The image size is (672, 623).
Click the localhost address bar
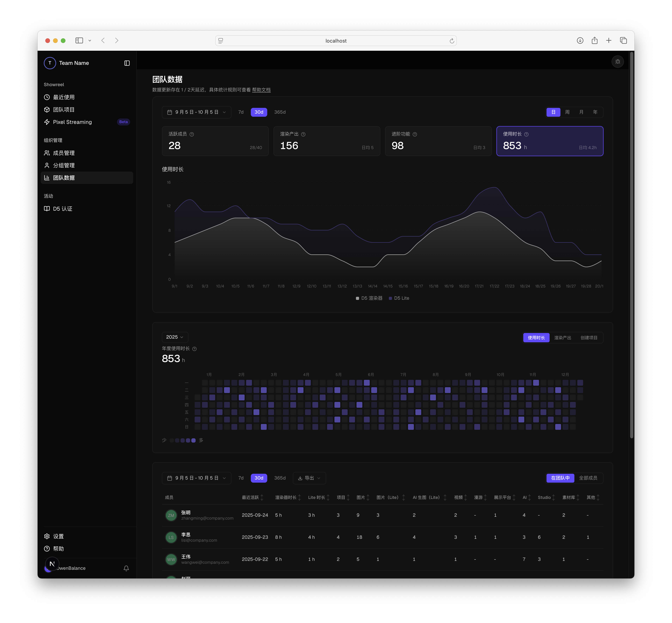click(x=336, y=41)
